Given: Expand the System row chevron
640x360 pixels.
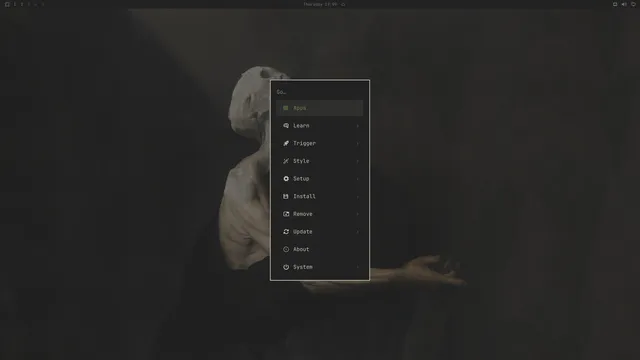Looking at the screenshot, I should click(358, 267).
